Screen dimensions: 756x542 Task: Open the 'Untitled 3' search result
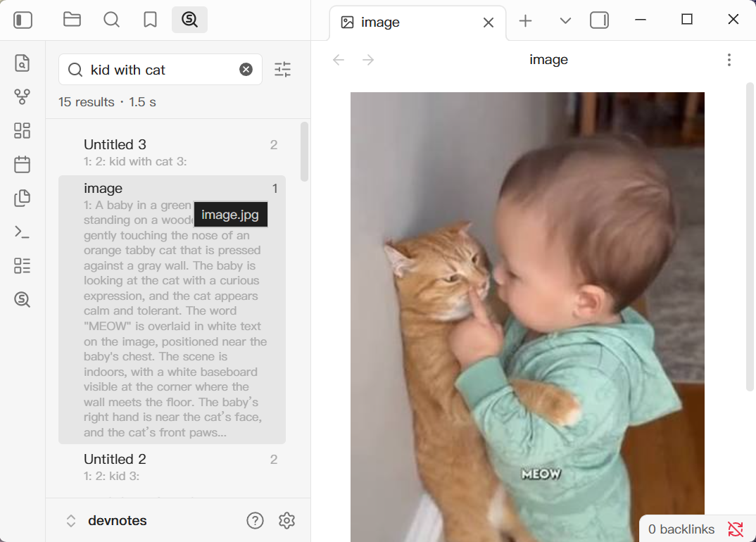pos(172,152)
